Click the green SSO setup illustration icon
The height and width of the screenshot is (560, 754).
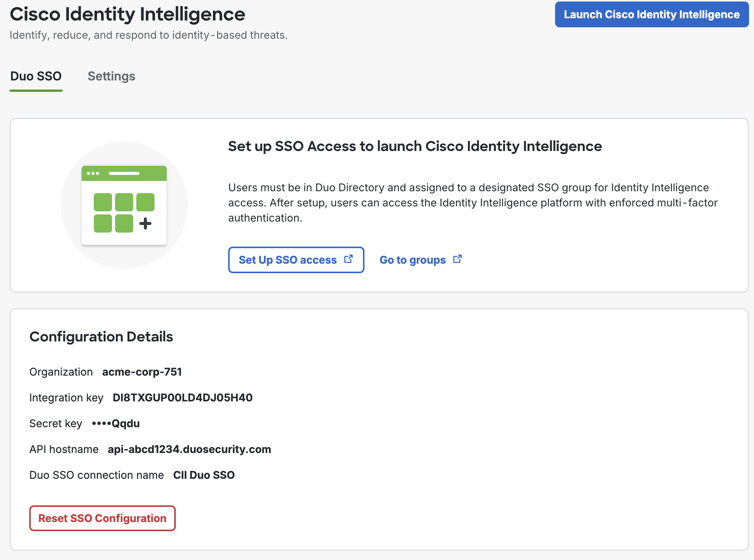[x=124, y=205]
